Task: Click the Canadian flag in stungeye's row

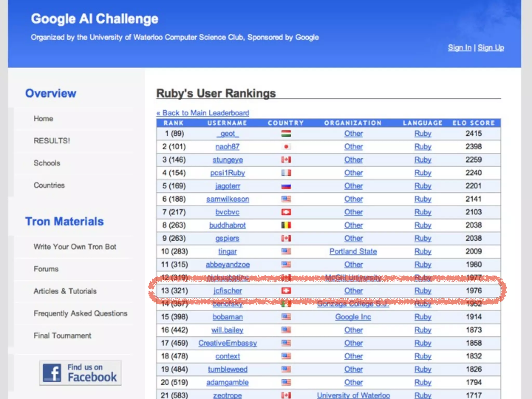Action: (x=286, y=160)
